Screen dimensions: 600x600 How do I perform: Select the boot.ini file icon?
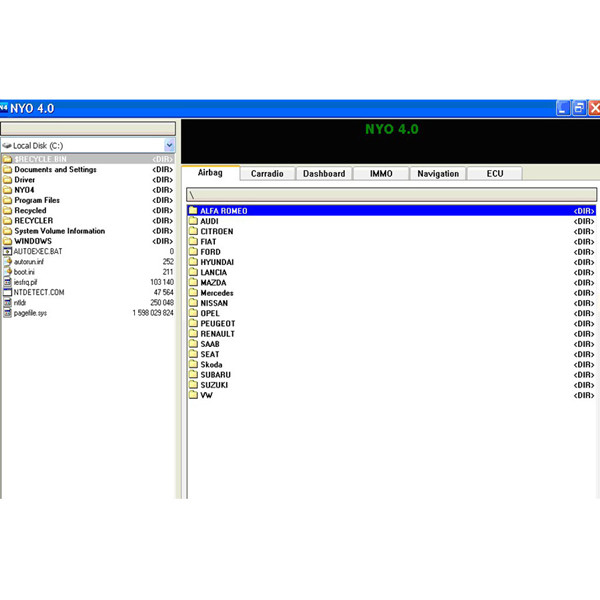tap(7, 272)
